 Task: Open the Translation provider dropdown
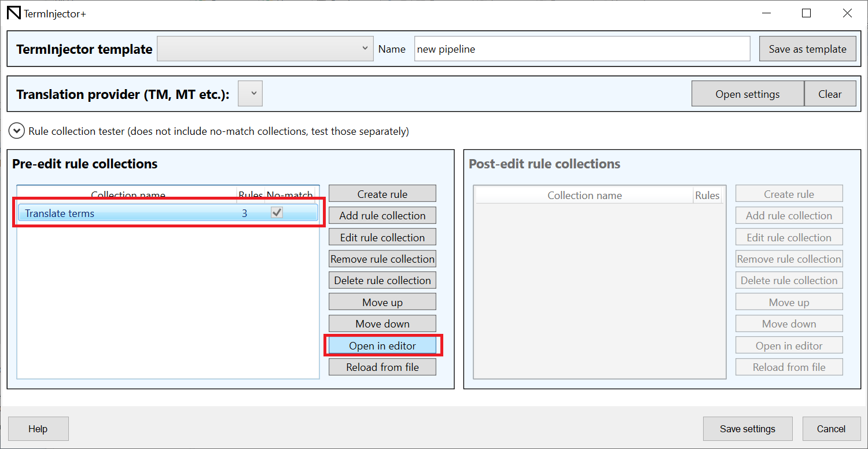pos(251,94)
